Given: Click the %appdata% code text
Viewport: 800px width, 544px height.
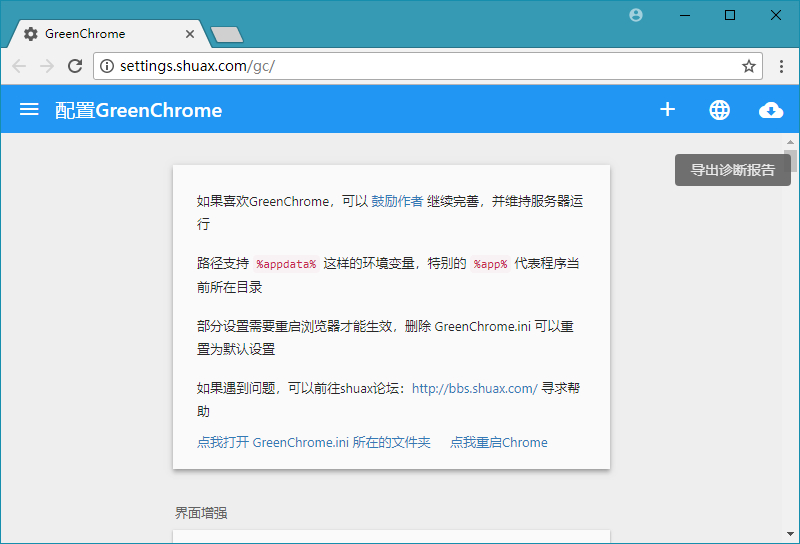Looking at the screenshot, I should click(286, 264).
